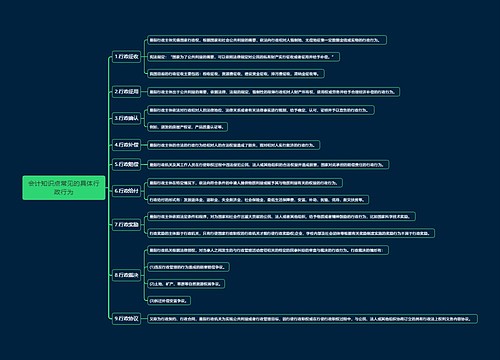Click the 4.行政补偿 branch node
The width and height of the screenshot is (500, 360).
tap(126, 145)
